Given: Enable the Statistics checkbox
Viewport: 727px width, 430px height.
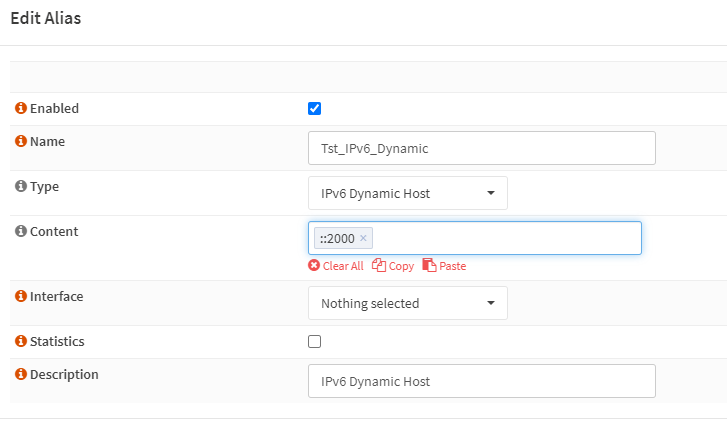Looking at the screenshot, I should [314, 341].
